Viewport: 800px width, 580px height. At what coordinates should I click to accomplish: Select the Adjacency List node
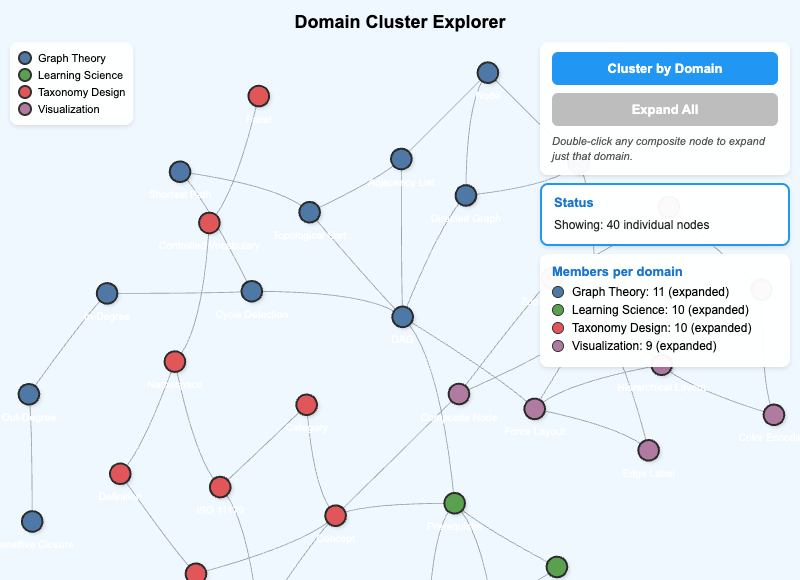click(402, 159)
